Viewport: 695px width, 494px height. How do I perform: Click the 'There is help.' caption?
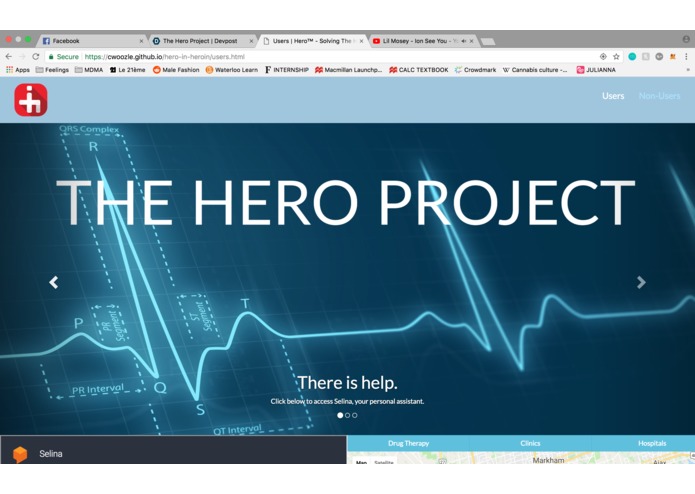tap(347, 383)
